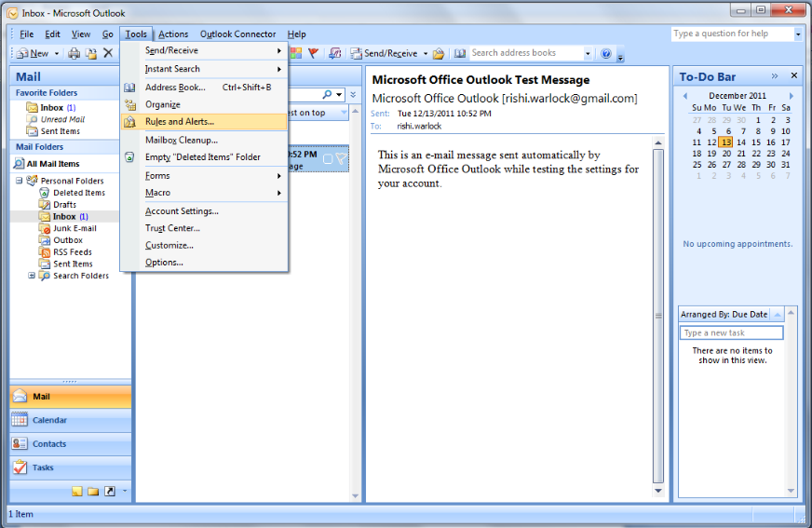Click the Rules and Alerts menu icon
812x528 pixels.
click(x=129, y=122)
